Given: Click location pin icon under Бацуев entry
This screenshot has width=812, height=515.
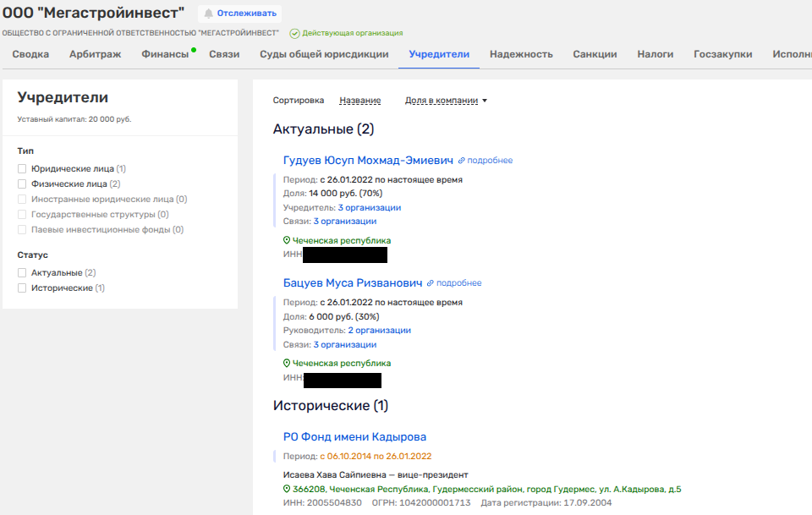Looking at the screenshot, I should pos(287,364).
